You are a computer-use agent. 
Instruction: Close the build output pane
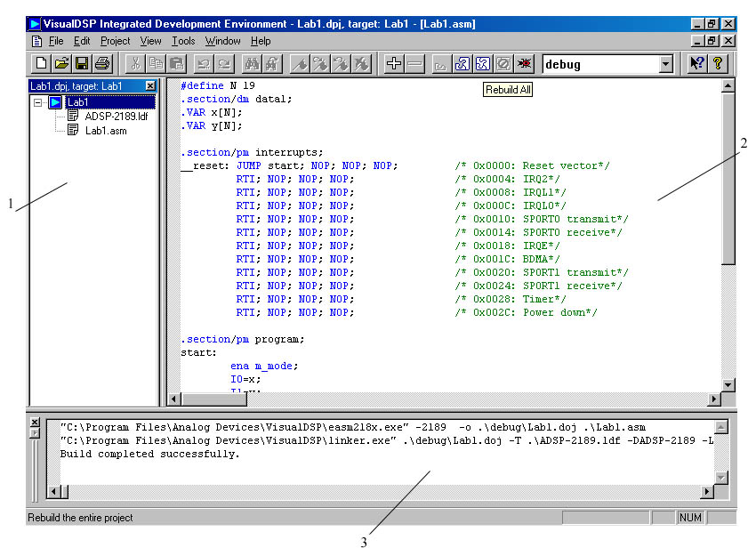[x=35, y=423]
